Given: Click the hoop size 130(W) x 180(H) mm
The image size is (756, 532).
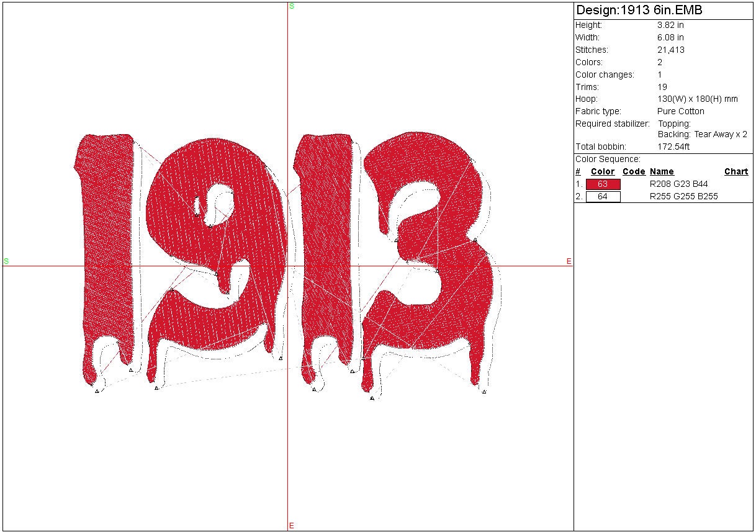Looking at the screenshot, I should (697, 99).
